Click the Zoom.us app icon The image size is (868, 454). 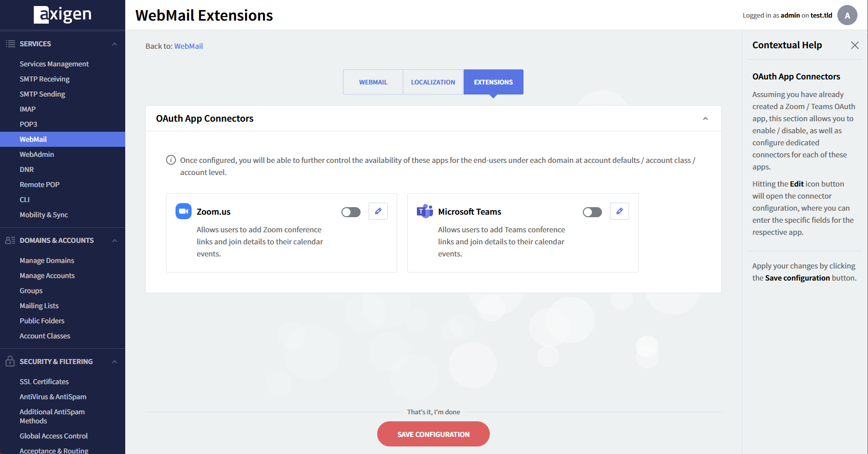click(184, 211)
